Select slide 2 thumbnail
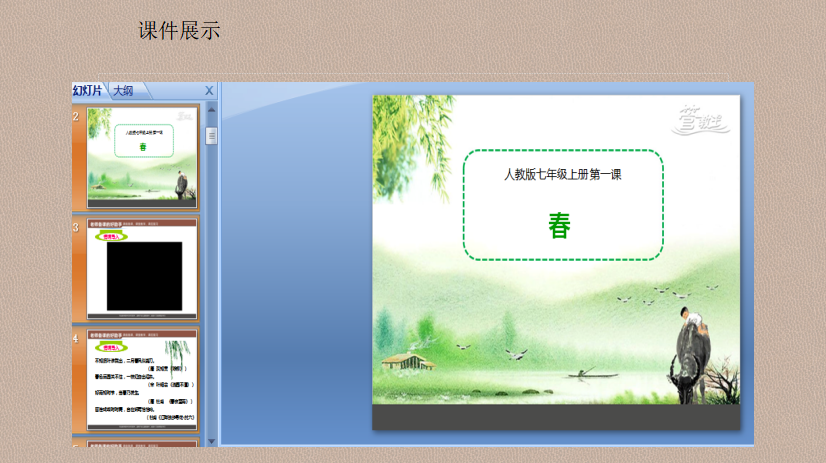The width and height of the screenshot is (826, 463). point(141,156)
